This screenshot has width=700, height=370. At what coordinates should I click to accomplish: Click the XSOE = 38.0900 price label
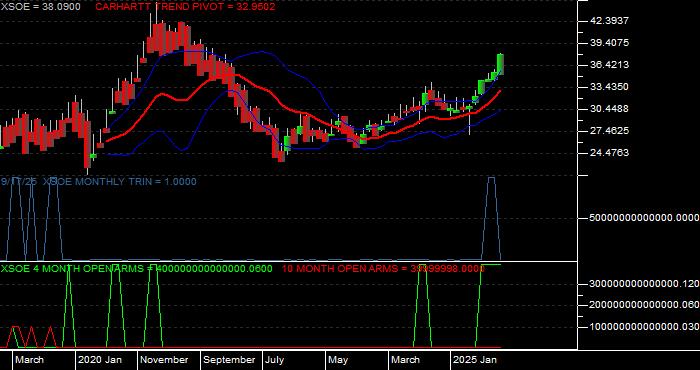pos(41,7)
